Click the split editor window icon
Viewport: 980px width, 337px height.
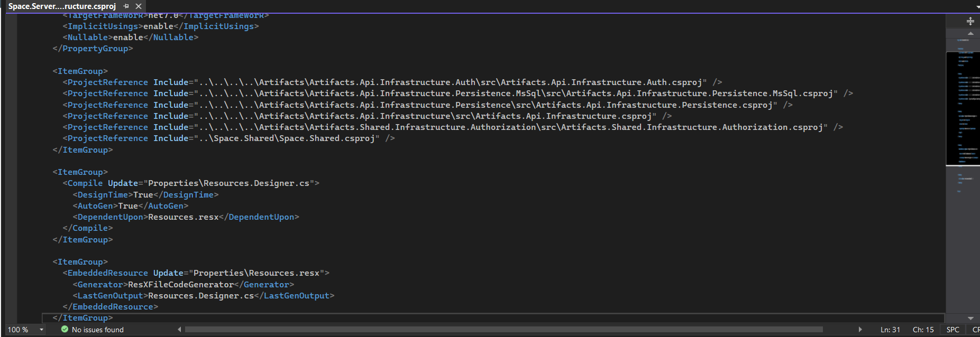point(970,21)
